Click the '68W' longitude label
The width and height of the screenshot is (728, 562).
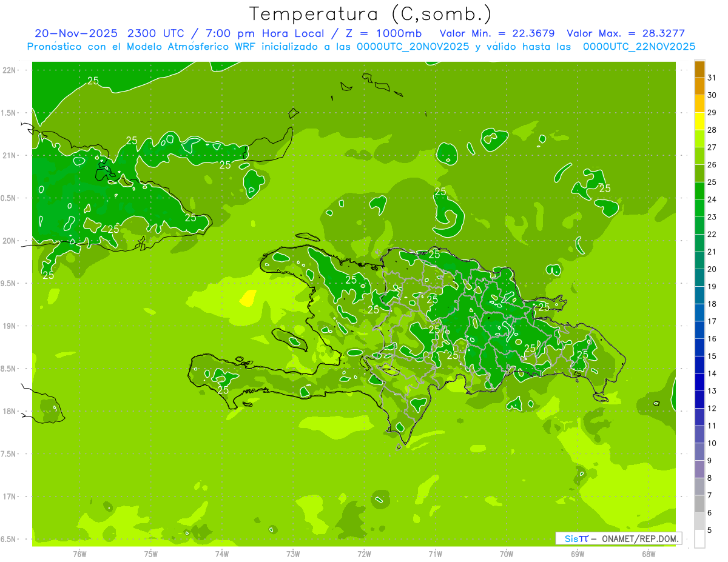[649, 554]
